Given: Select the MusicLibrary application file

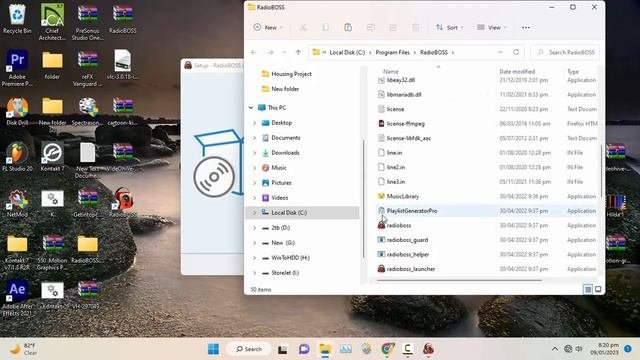Looking at the screenshot, I should 398,196.
